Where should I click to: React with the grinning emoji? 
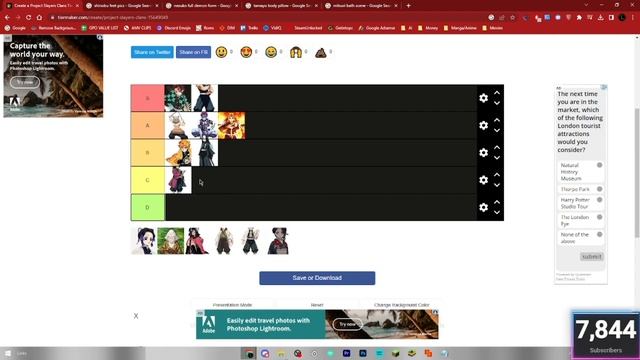(271, 52)
